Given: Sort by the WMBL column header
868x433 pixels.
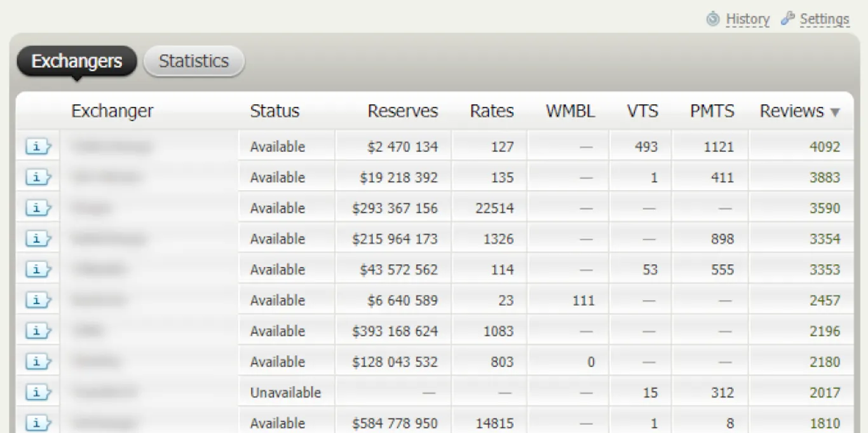Looking at the screenshot, I should [x=570, y=111].
